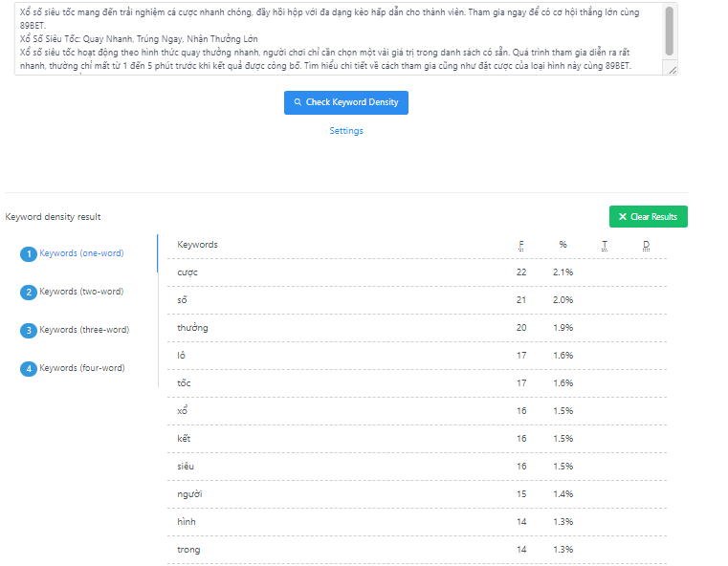728x566 pixels.
Task: Click the D column header
Action: tap(646, 245)
